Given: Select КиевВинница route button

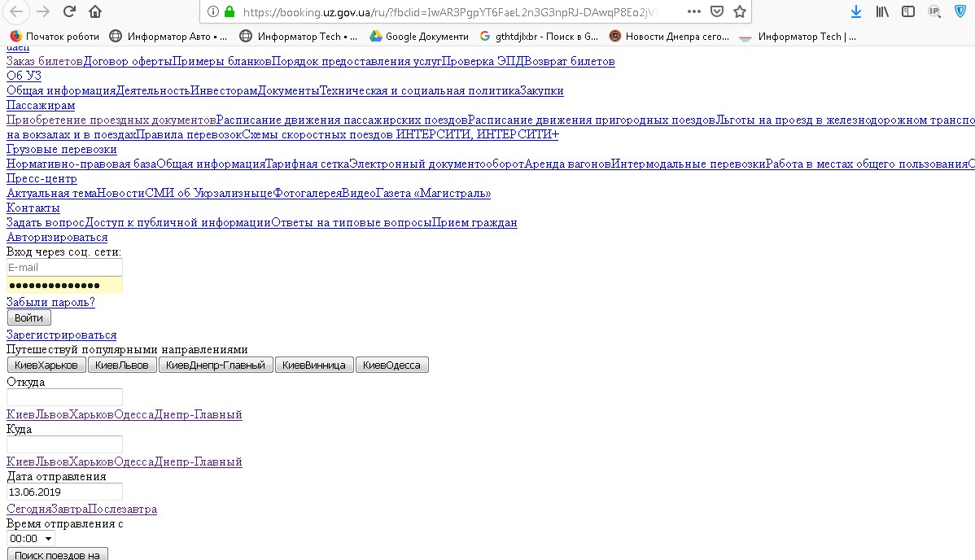Looking at the screenshot, I should click(314, 365).
